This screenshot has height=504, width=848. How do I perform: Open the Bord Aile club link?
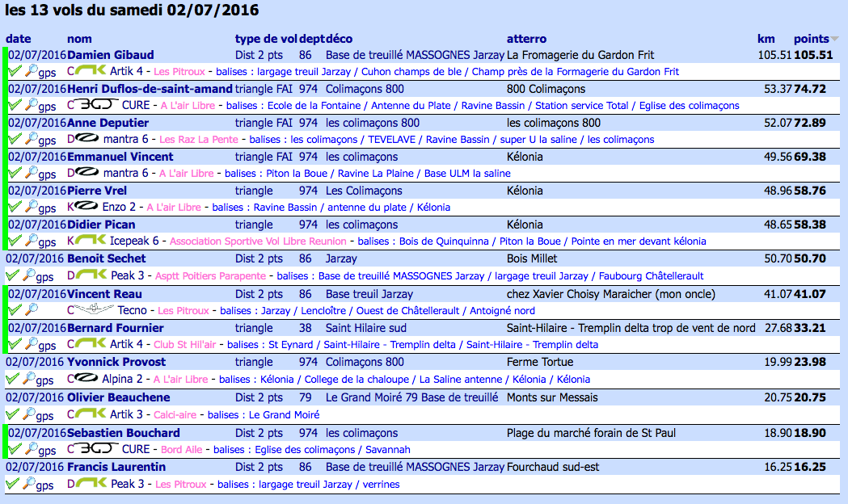coord(182,449)
